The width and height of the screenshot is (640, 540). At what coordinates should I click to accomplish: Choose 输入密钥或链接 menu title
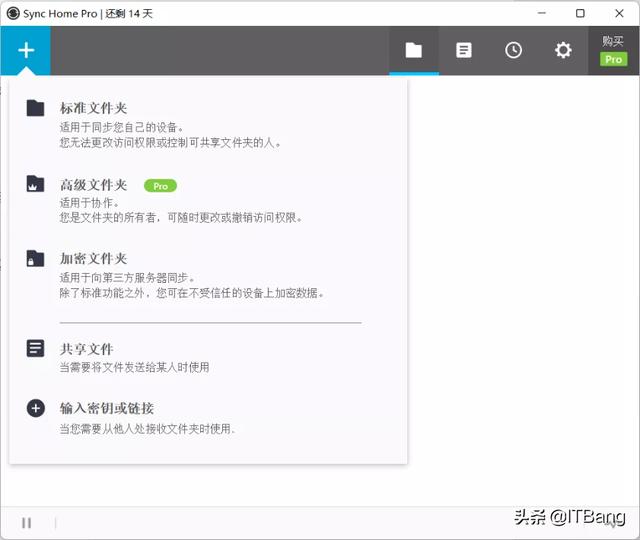coord(107,408)
